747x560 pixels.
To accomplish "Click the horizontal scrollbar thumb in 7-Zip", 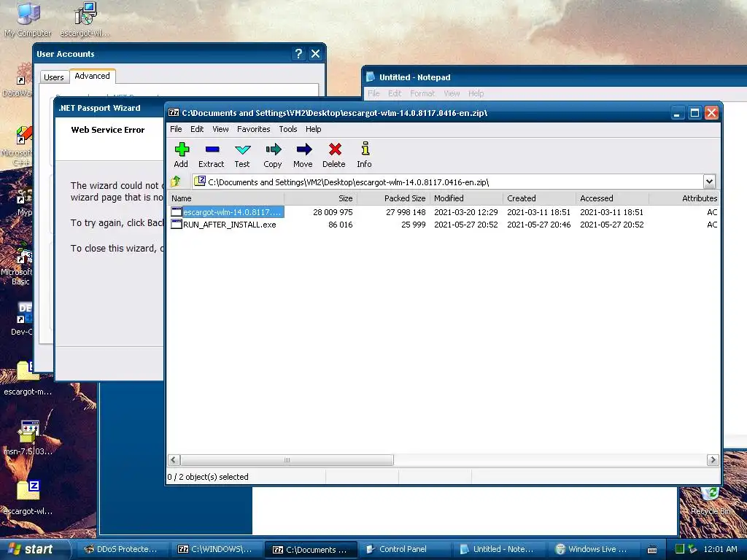I will point(287,460).
